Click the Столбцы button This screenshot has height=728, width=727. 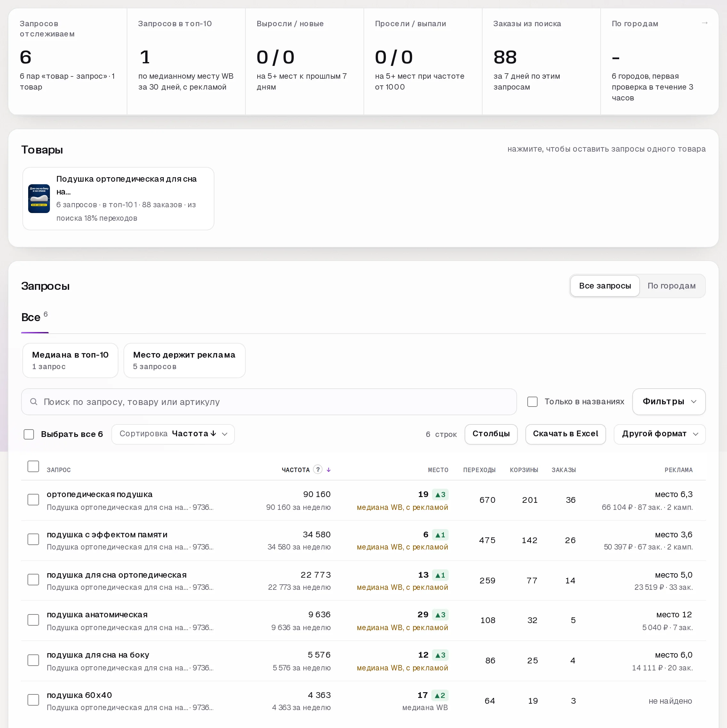[491, 434]
